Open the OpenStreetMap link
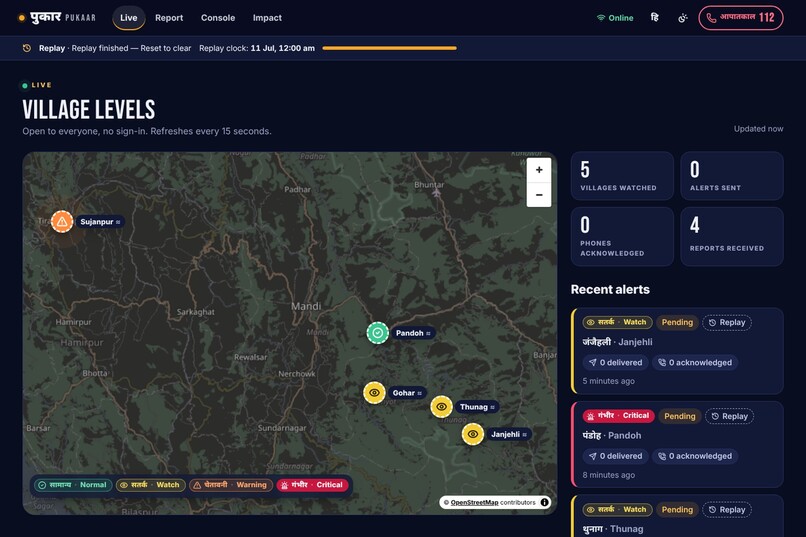 coord(474,503)
